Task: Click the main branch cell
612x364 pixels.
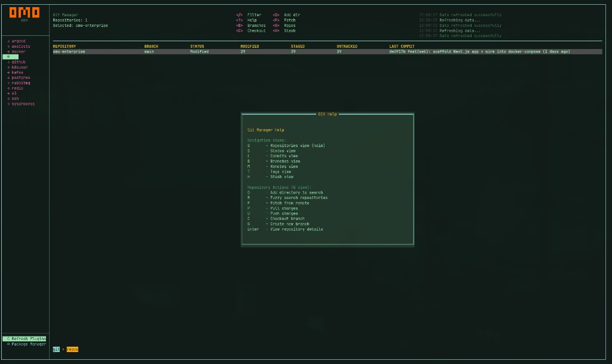Action: (149, 51)
